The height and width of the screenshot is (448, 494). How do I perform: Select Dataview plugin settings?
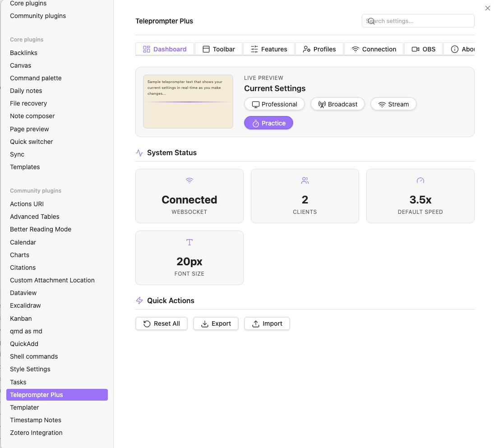click(23, 293)
